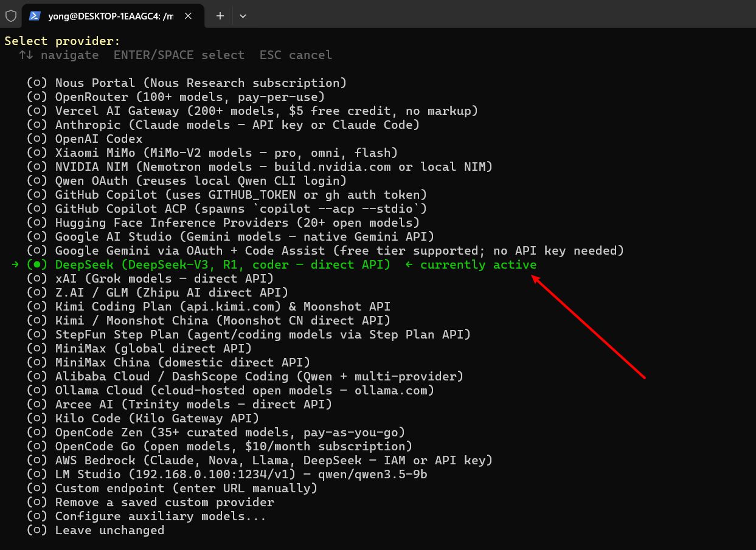
Task: Click MiniMax China row
Action: click(x=168, y=362)
